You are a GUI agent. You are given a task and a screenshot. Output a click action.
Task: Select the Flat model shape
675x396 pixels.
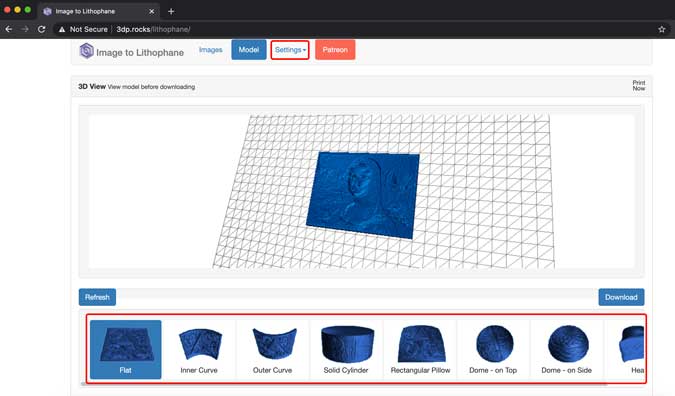126,349
